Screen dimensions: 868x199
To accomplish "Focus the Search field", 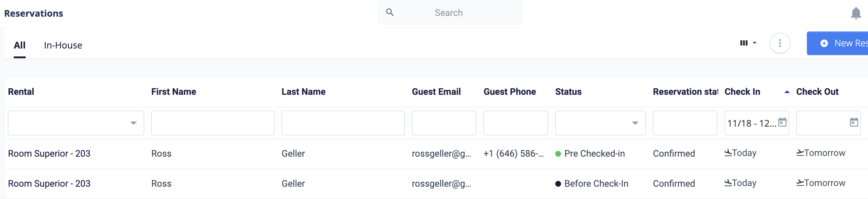I will click(x=450, y=13).
